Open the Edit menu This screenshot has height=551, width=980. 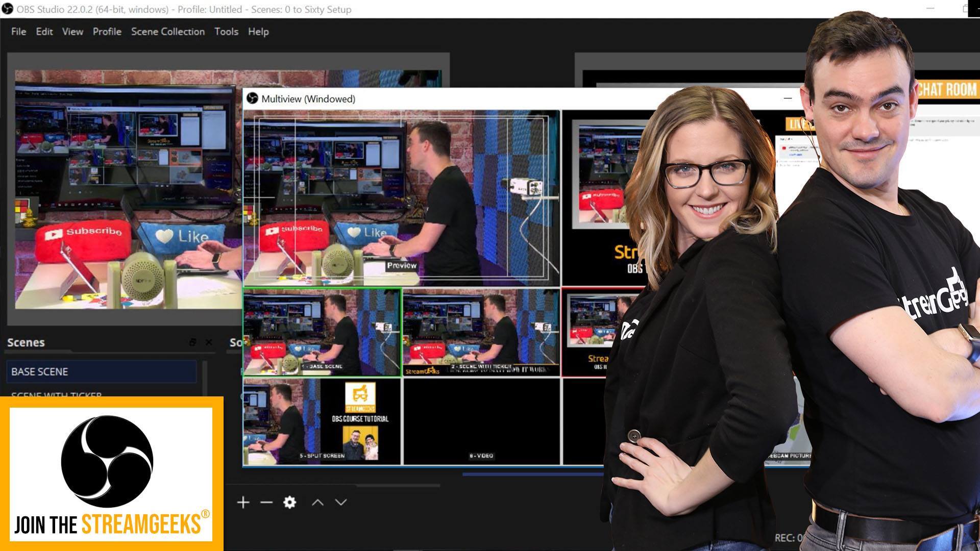point(44,32)
